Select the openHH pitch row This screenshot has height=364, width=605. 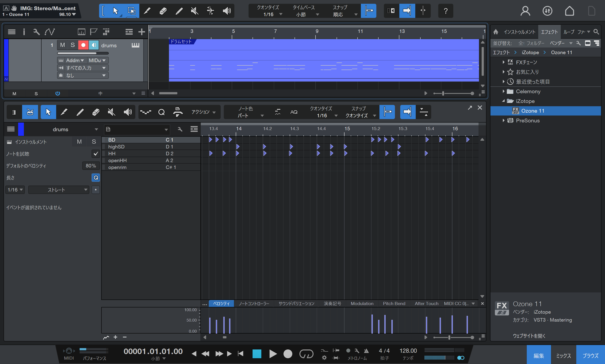tap(151, 160)
